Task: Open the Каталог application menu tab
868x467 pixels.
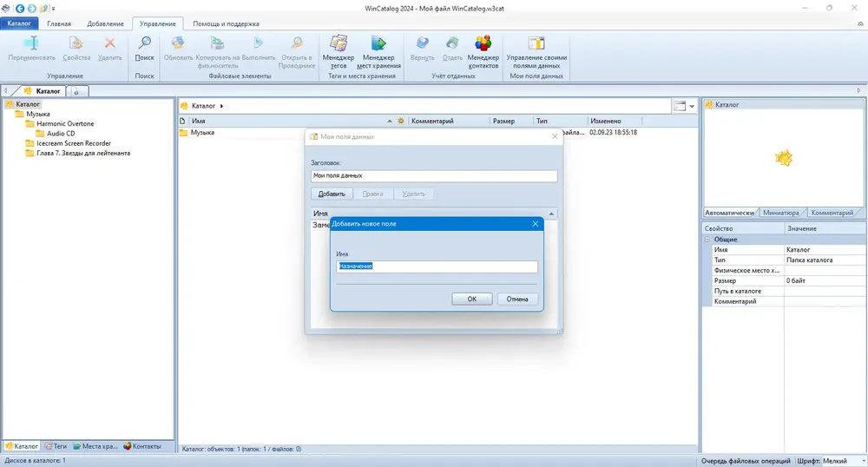Action: point(19,23)
